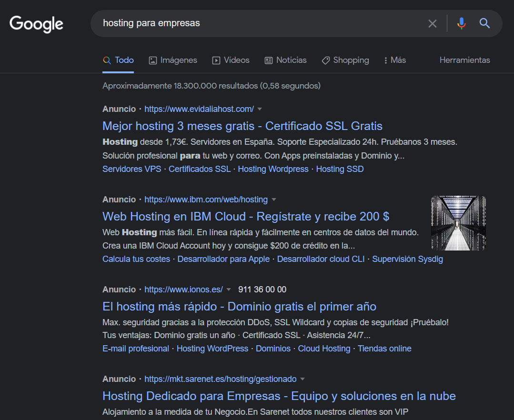Click the magnifying glass search button
The image size is (514, 420).
pos(484,23)
